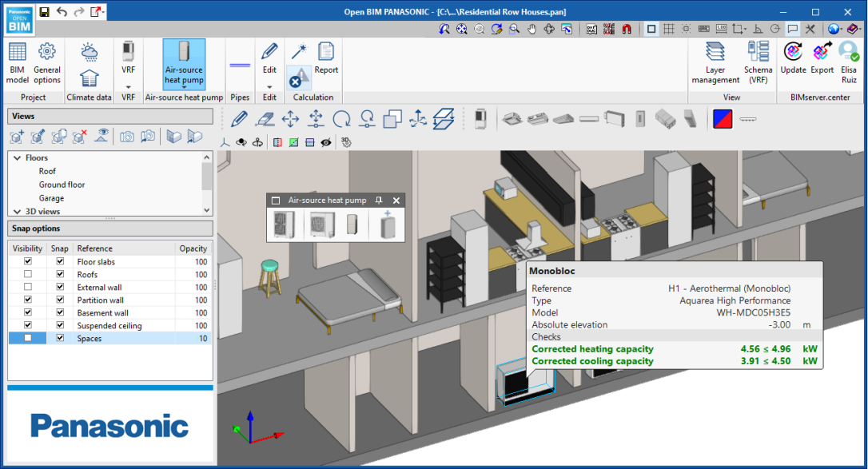The image size is (868, 469).
Task: Select the plus tank unit in floating toolbar
Action: [x=388, y=225]
